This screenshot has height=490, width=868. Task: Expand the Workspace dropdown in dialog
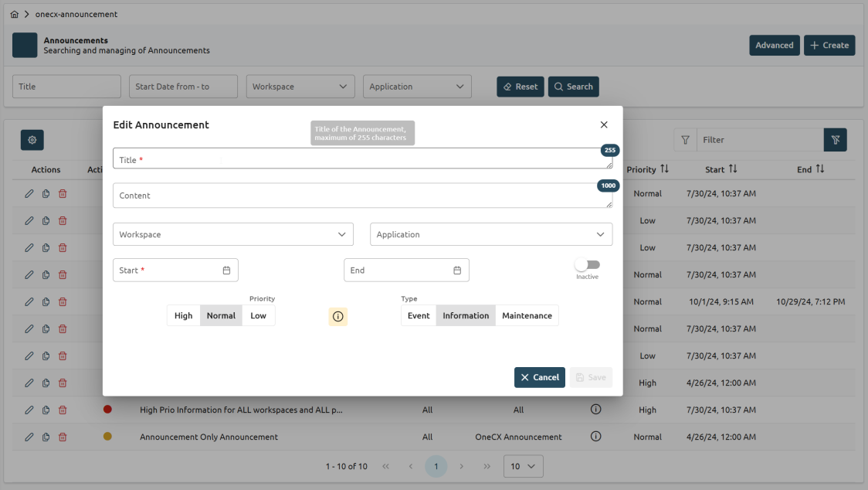(232, 234)
